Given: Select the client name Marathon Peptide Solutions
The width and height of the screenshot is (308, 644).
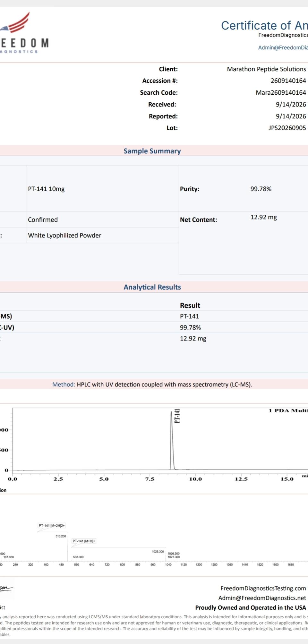Looking at the screenshot, I should (x=267, y=69).
